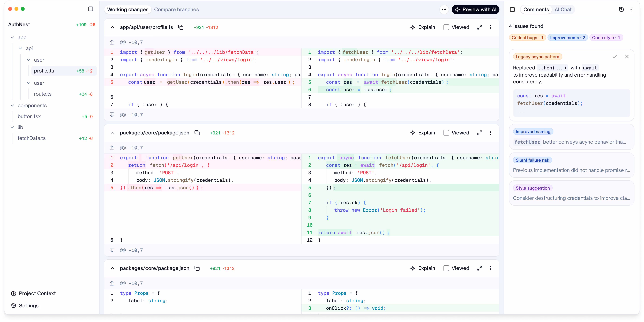Mark profile.ts as Viewed

[446, 27]
